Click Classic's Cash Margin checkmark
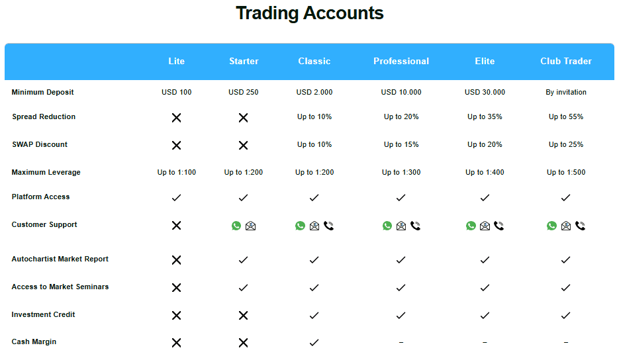Viewport: 617px width, 364px height. (314, 342)
